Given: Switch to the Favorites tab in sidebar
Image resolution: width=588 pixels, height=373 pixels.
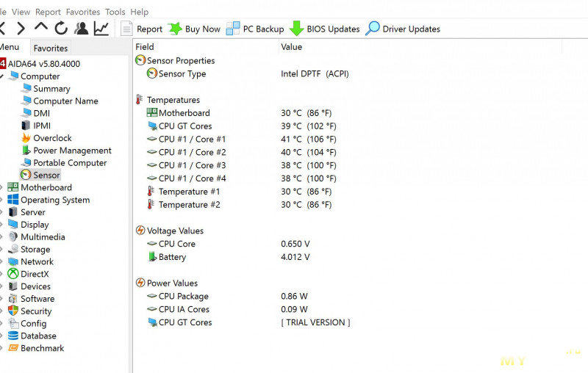Looking at the screenshot, I should coord(51,48).
